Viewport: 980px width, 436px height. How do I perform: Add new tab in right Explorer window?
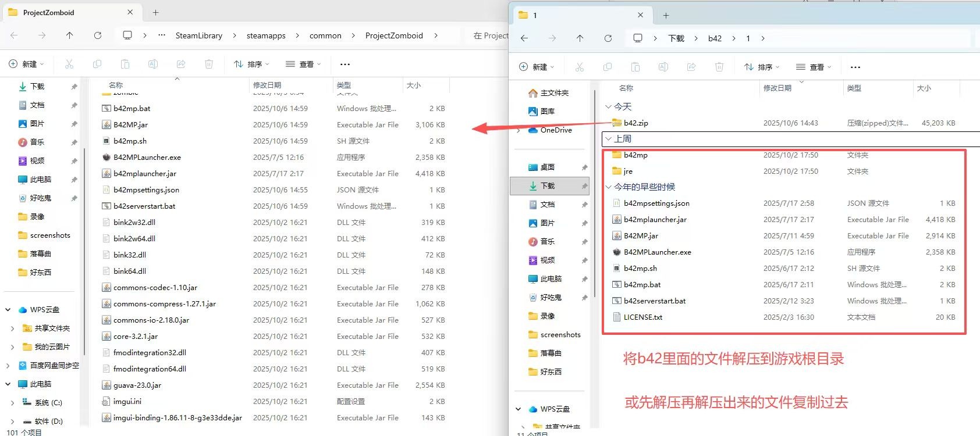click(x=666, y=15)
